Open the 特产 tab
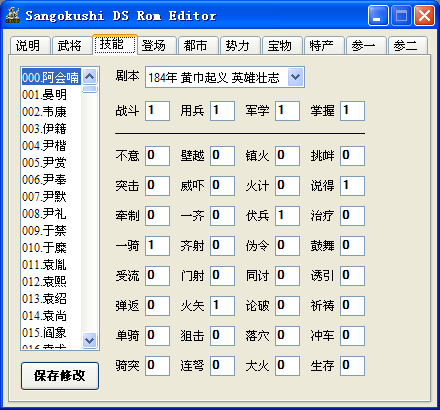The width and height of the screenshot is (440, 410). [324, 45]
